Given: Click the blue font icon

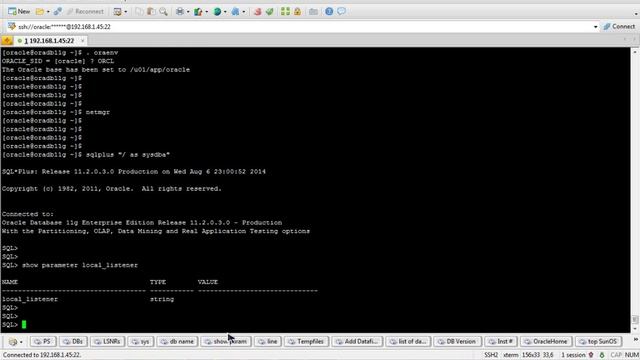Looking at the screenshot, I should (236, 12).
